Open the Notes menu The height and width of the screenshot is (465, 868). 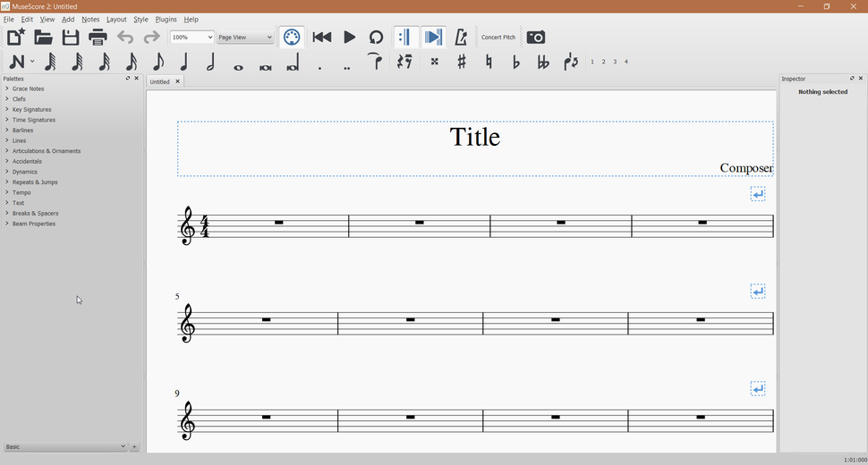click(90, 20)
